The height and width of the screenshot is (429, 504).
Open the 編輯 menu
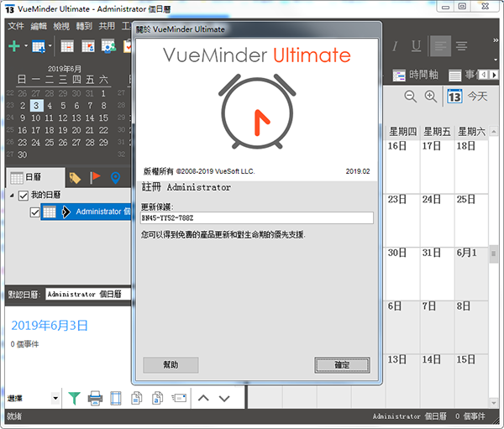[x=39, y=26]
